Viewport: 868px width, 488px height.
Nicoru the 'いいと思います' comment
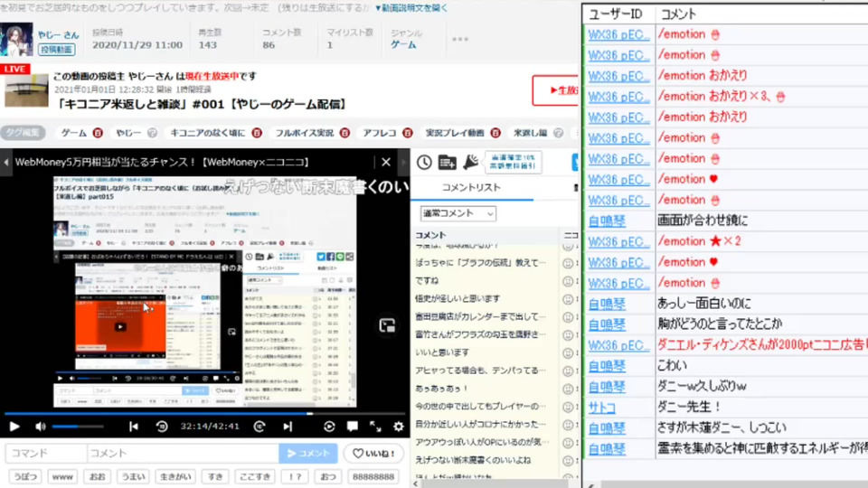pos(568,353)
